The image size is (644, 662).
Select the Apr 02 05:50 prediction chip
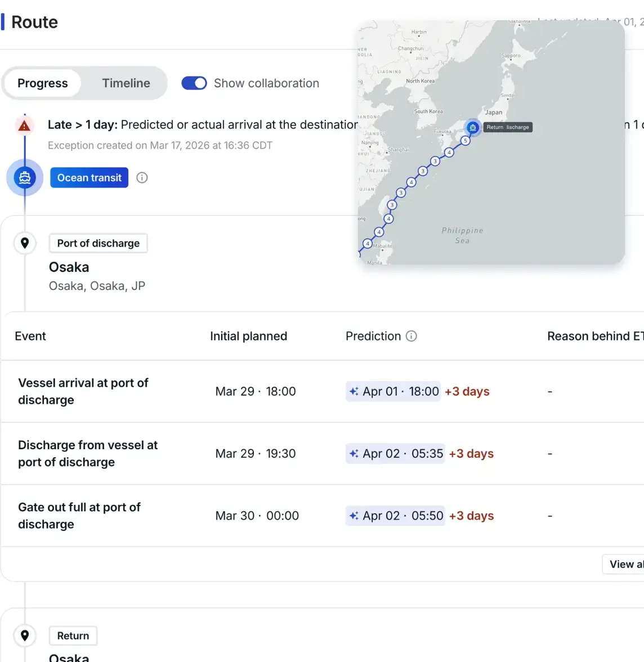[395, 516]
